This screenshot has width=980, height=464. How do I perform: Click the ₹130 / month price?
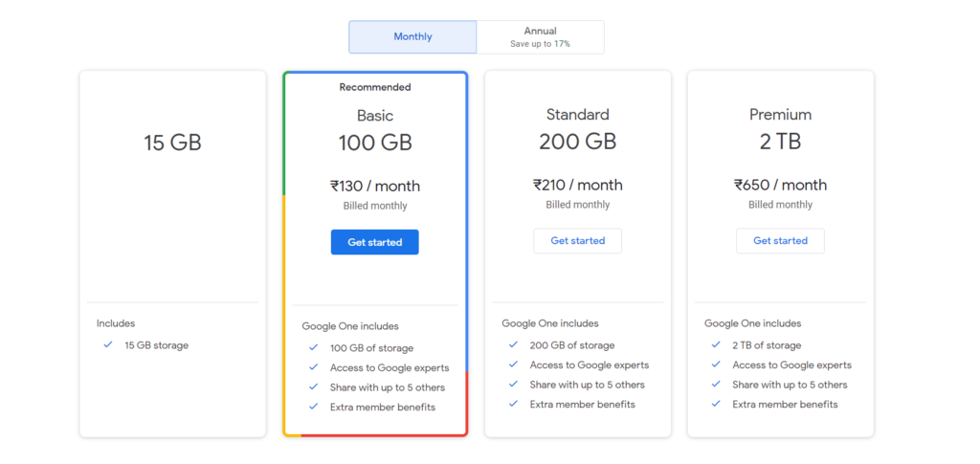coord(375,187)
